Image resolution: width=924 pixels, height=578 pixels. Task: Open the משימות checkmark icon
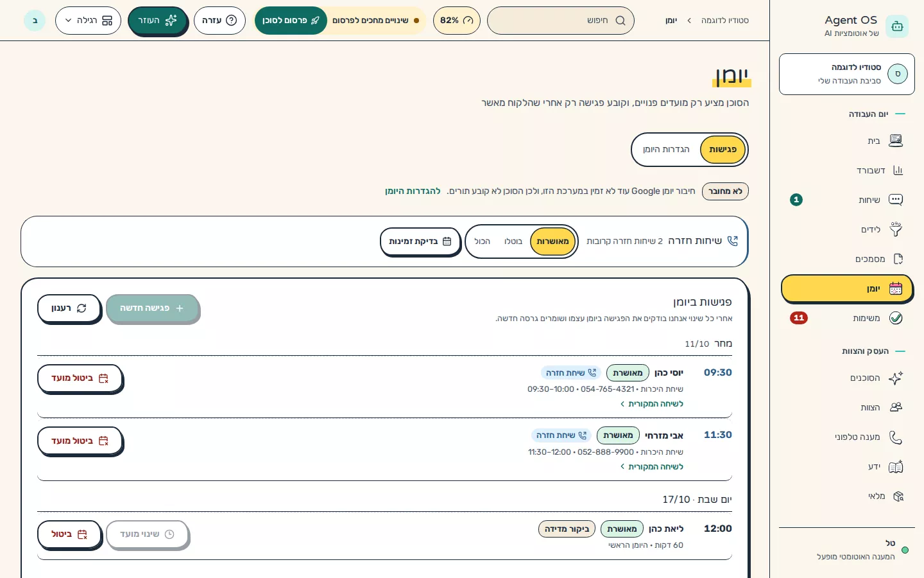(x=896, y=318)
